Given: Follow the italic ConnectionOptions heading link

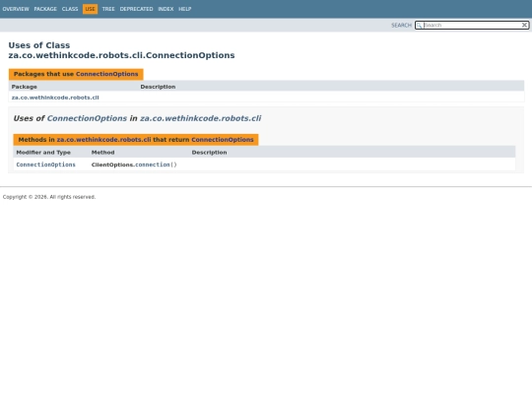Looking at the screenshot, I should 87,118.
